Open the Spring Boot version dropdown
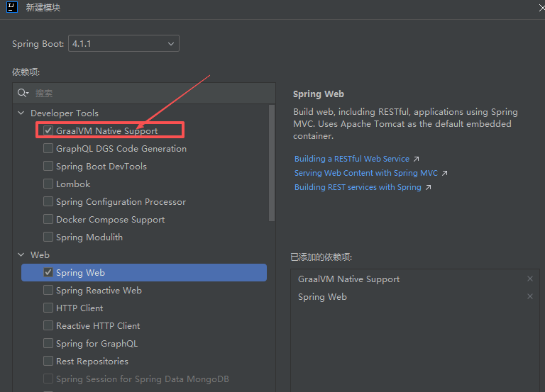Viewport: 545px width, 392px height. click(x=123, y=43)
